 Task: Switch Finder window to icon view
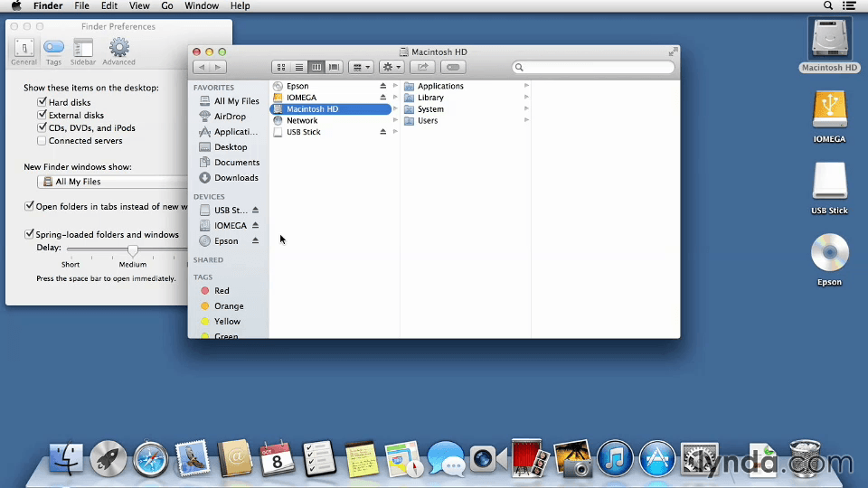pos(281,67)
